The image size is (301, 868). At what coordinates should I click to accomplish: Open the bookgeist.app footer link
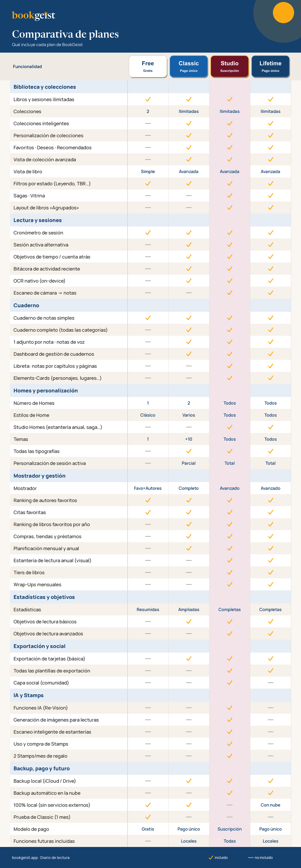(x=25, y=857)
